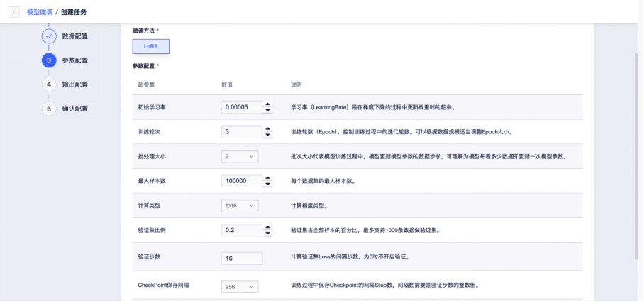Click the back arrow icon in breadcrumb
The image size is (644, 301).
pyautogui.click(x=15, y=11)
